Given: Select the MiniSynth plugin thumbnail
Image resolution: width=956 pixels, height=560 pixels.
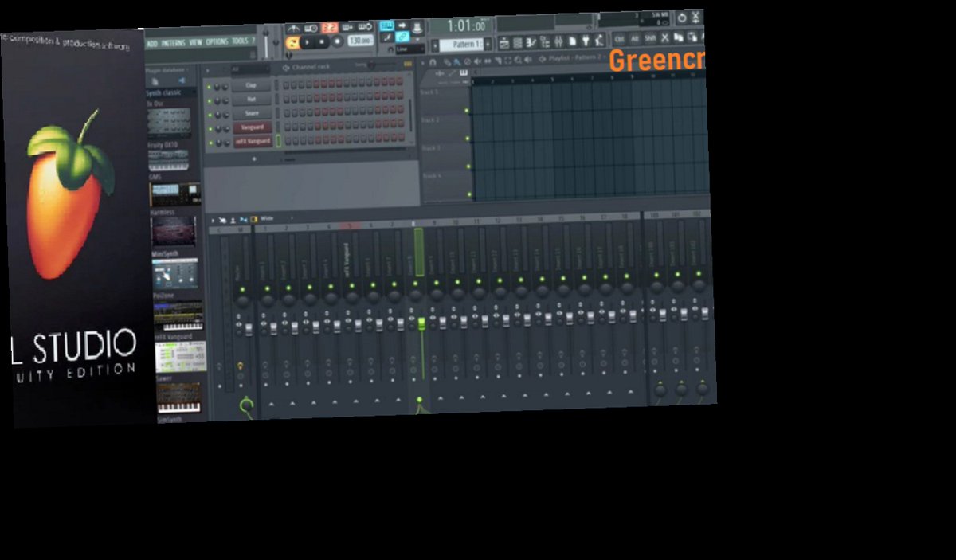Looking at the screenshot, I should pyautogui.click(x=175, y=273).
